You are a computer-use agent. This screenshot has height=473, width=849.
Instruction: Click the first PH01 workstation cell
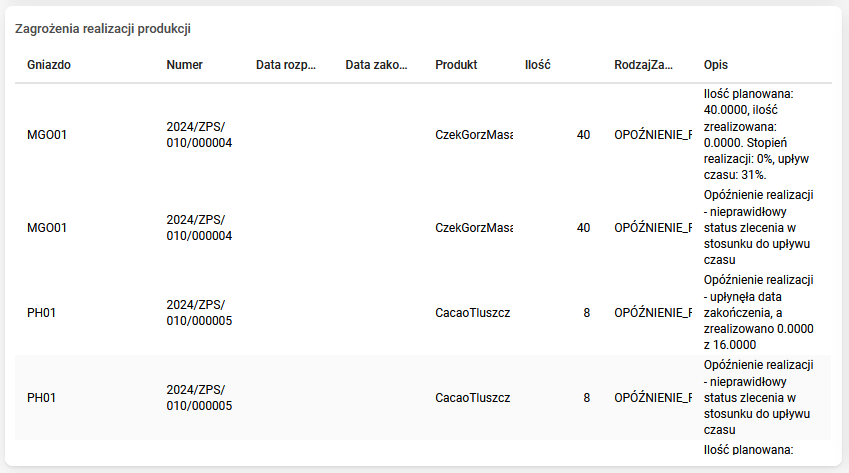point(41,313)
